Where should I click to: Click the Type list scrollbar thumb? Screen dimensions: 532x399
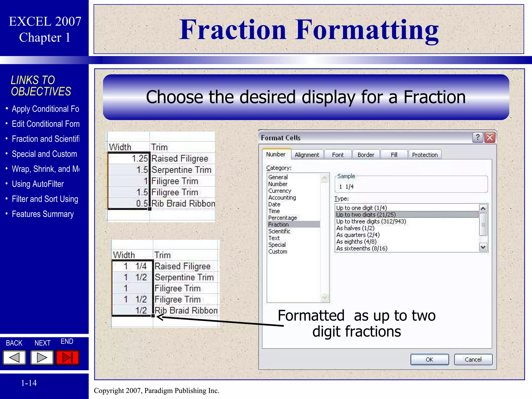point(483,224)
